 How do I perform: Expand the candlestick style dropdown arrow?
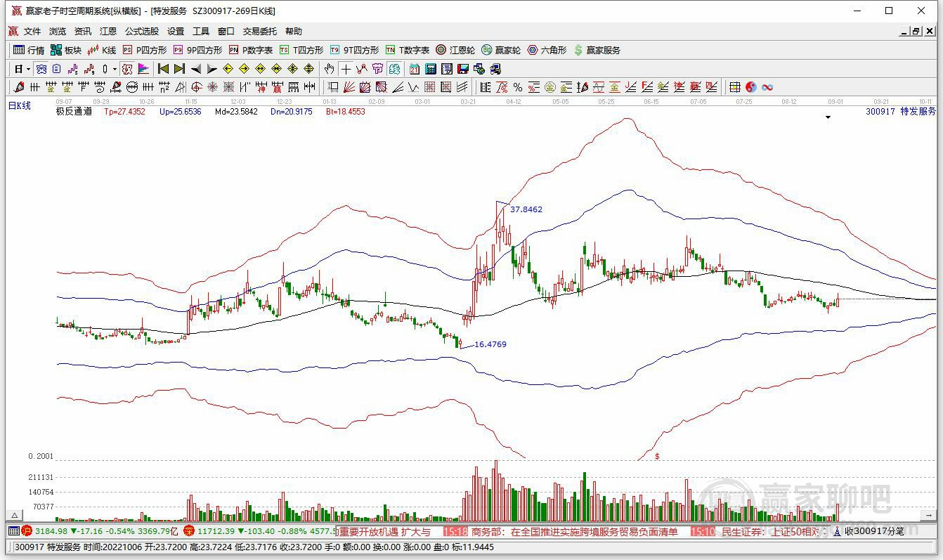tap(115, 69)
